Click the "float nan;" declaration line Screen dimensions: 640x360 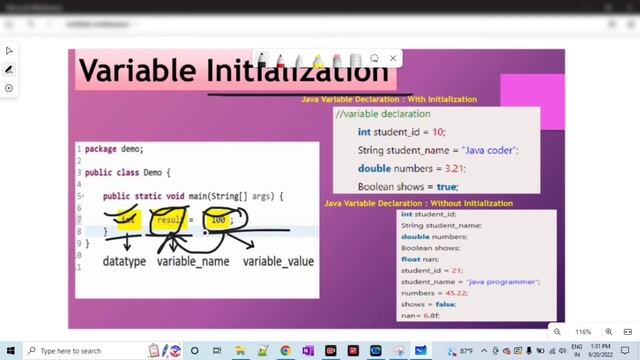click(x=420, y=259)
